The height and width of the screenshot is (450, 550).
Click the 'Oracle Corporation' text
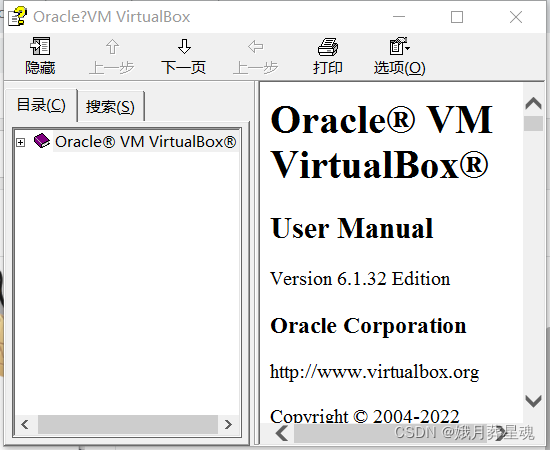pyautogui.click(x=368, y=326)
